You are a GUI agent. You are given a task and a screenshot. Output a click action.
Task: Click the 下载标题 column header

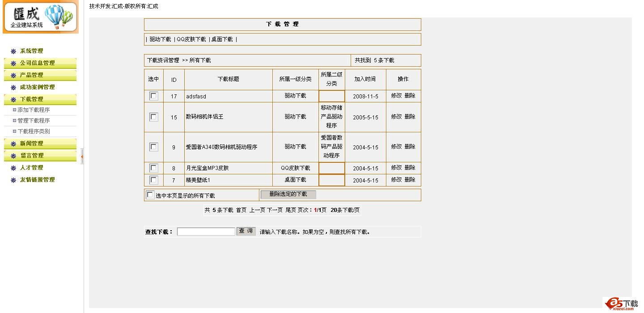click(x=229, y=79)
